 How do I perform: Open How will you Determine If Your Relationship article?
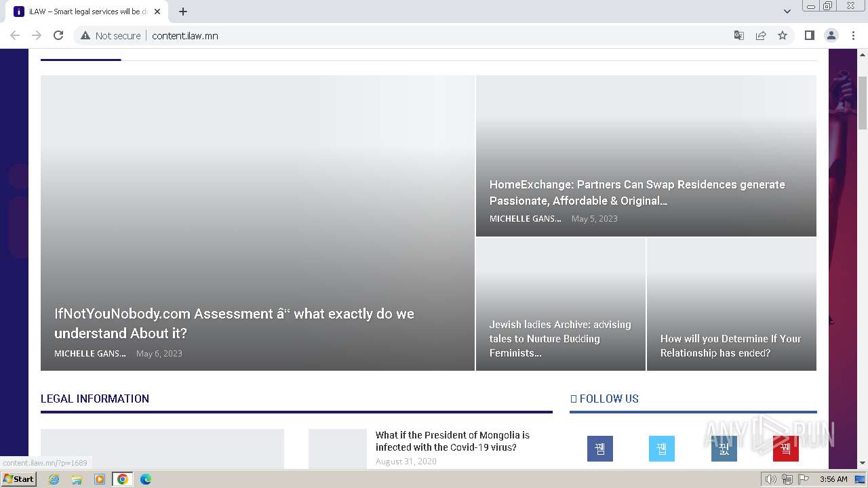pyautogui.click(x=731, y=346)
